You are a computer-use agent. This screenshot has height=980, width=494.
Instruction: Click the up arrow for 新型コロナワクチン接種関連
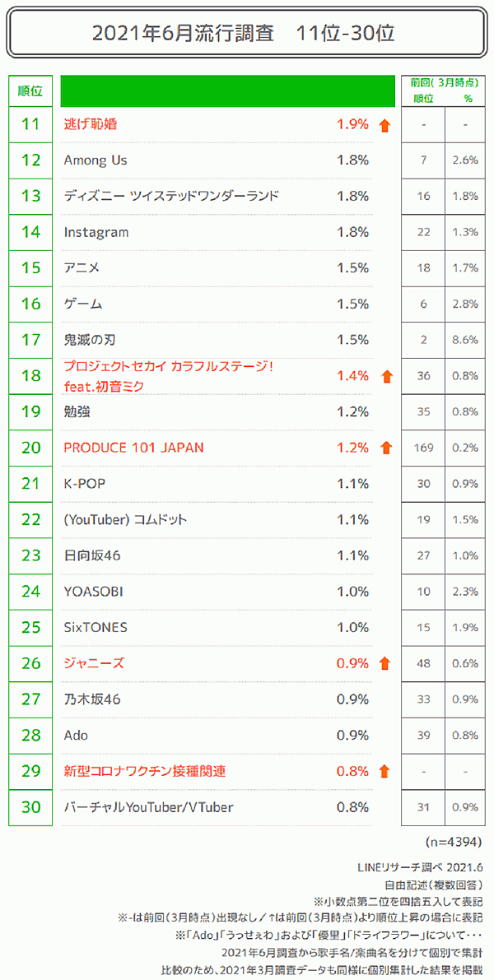(x=384, y=771)
